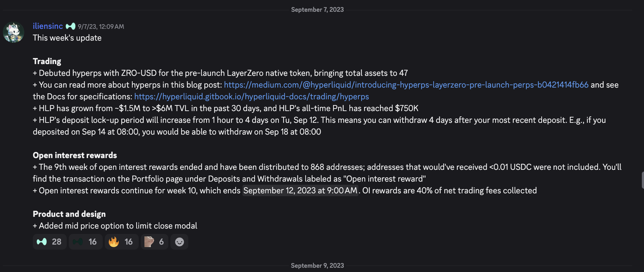644x272 pixels.
Task: Click the September 9, 2023 date divider
Action: pos(317,266)
